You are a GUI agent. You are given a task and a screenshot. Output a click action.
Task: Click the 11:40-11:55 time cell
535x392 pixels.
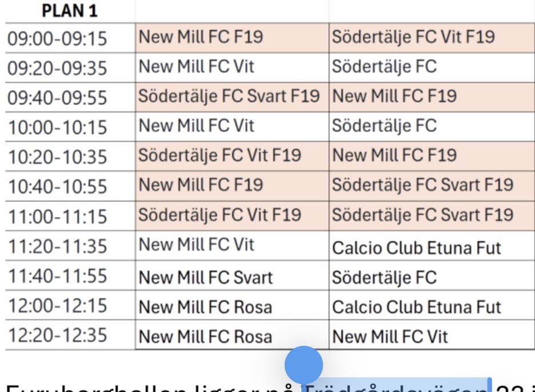coord(57,276)
